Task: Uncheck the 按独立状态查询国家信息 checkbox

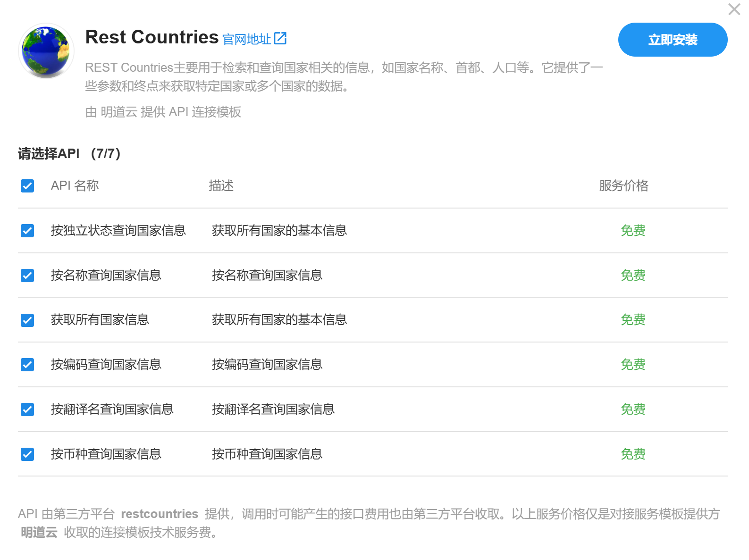Action: click(27, 231)
